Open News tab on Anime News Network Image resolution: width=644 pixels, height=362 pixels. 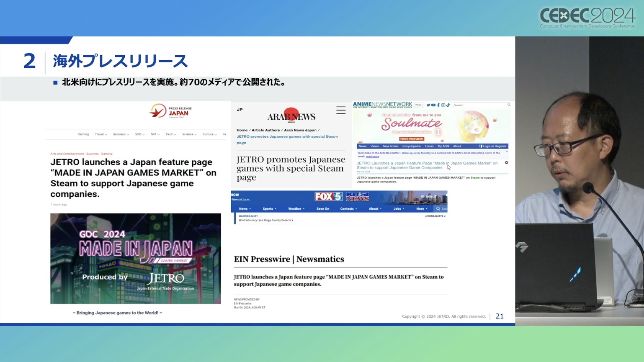click(x=363, y=146)
